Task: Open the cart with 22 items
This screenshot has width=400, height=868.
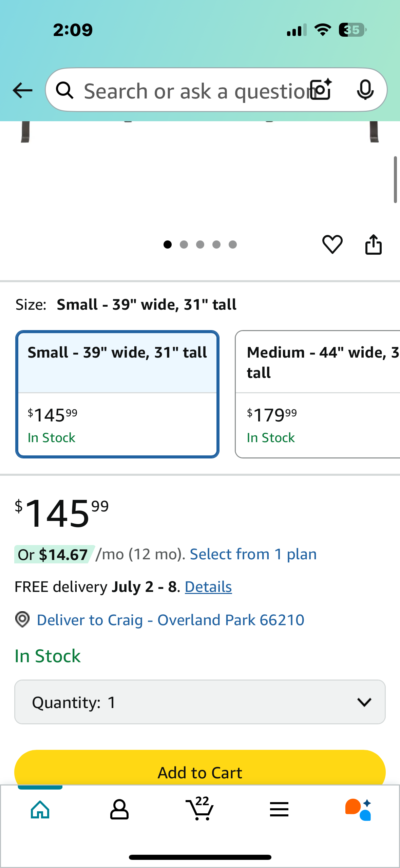Action: 200,809
